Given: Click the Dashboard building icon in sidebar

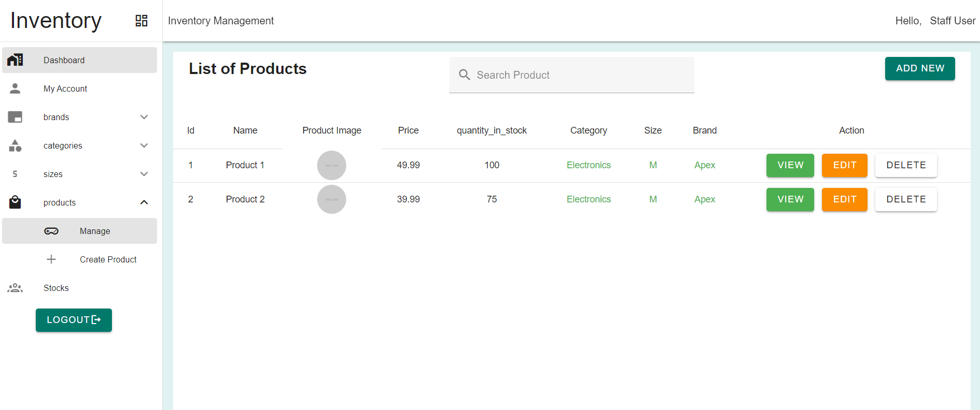Looking at the screenshot, I should (15, 60).
